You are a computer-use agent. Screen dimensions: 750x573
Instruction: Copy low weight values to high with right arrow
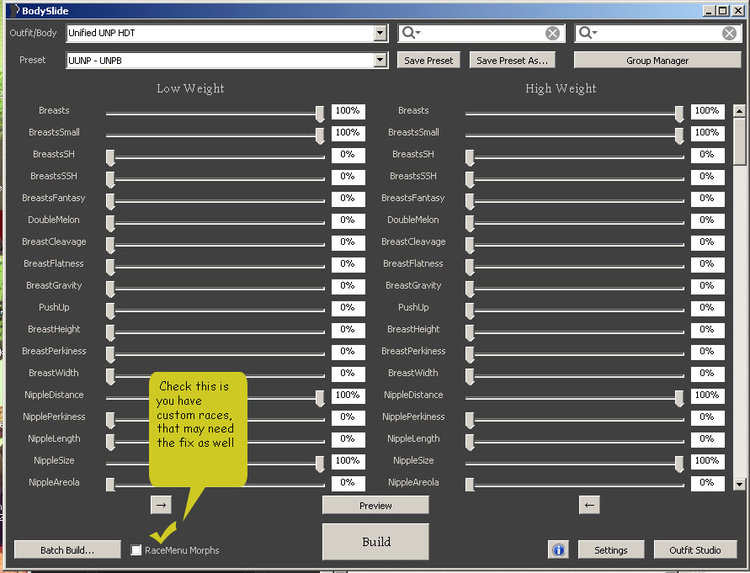pyautogui.click(x=161, y=505)
